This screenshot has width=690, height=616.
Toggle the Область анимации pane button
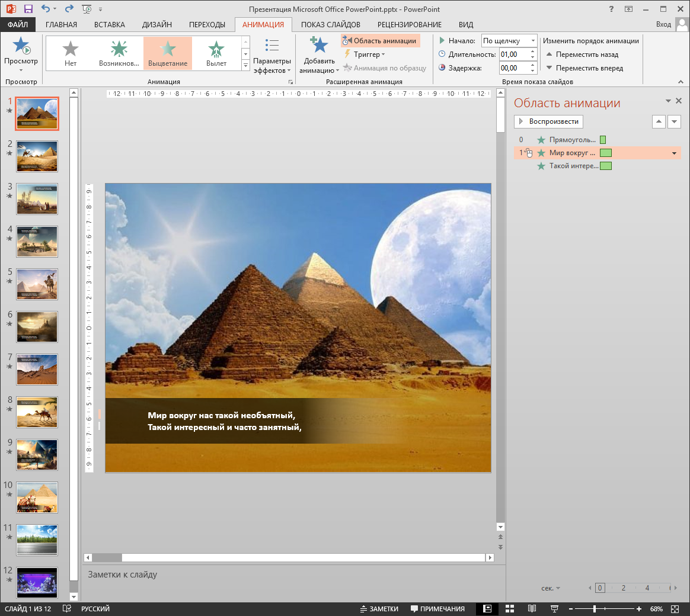click(380, 41)
